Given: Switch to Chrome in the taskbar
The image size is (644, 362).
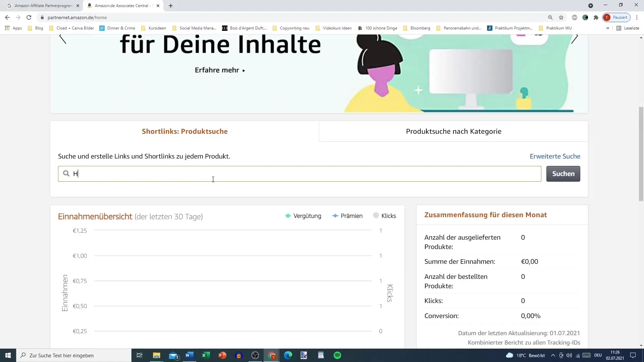Looking at the screenshot, I should tap(272, 355).
